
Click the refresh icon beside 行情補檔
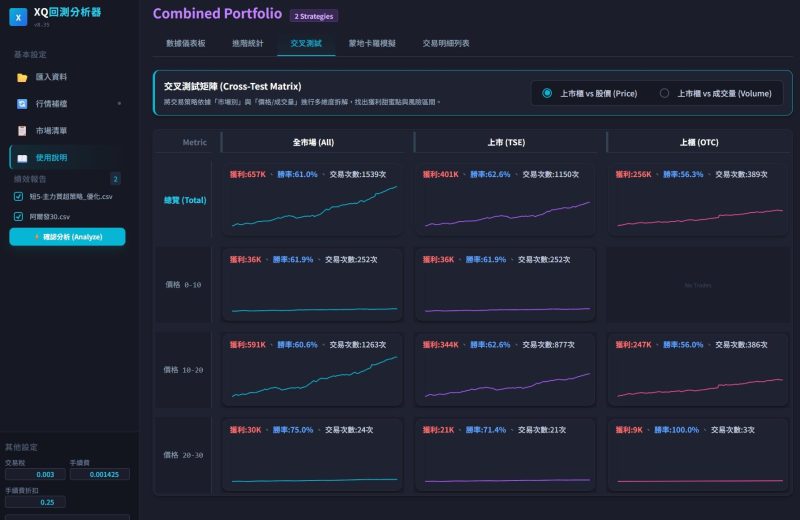click(22, 104)
